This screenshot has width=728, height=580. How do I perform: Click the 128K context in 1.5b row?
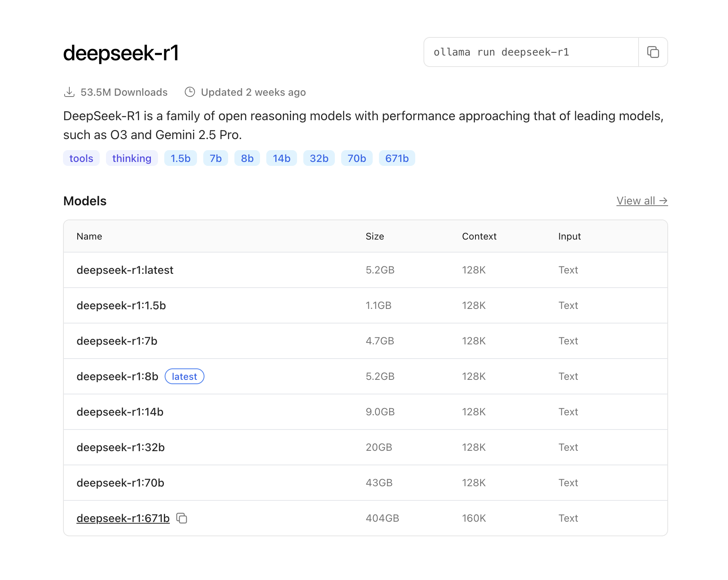coord(474,305)
